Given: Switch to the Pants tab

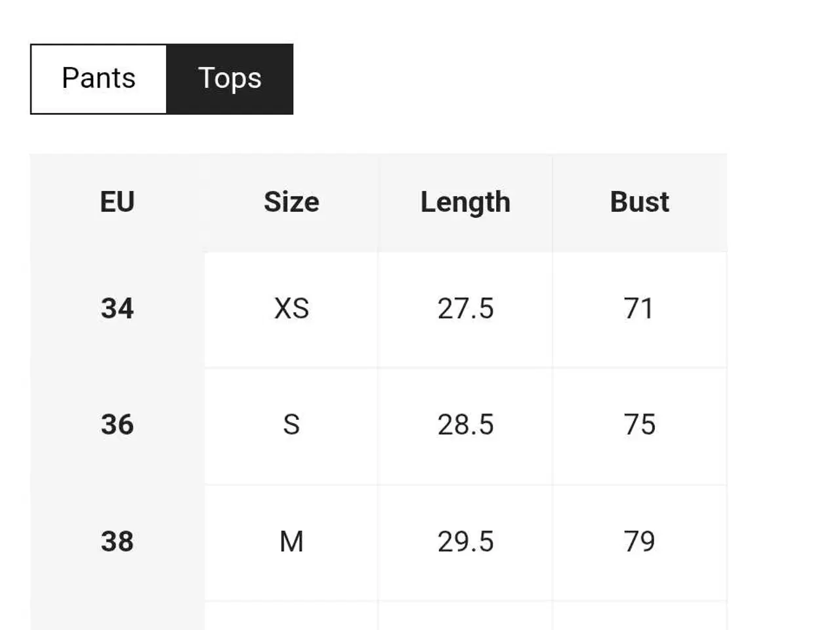Looking at the screenshot, I should pos(98,79).
